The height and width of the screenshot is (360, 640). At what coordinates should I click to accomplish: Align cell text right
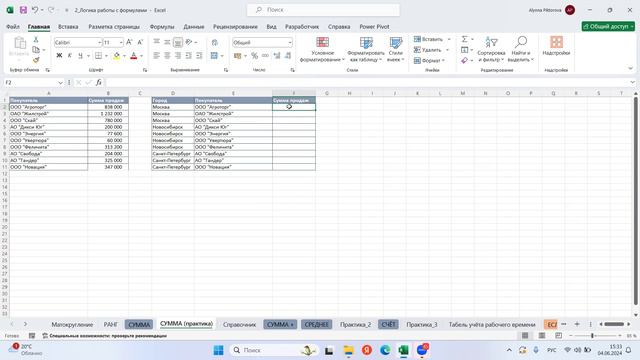(178, 56)
